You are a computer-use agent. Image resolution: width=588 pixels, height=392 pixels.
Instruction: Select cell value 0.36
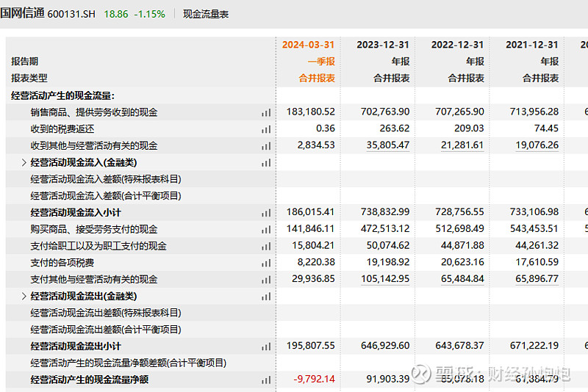326,128
